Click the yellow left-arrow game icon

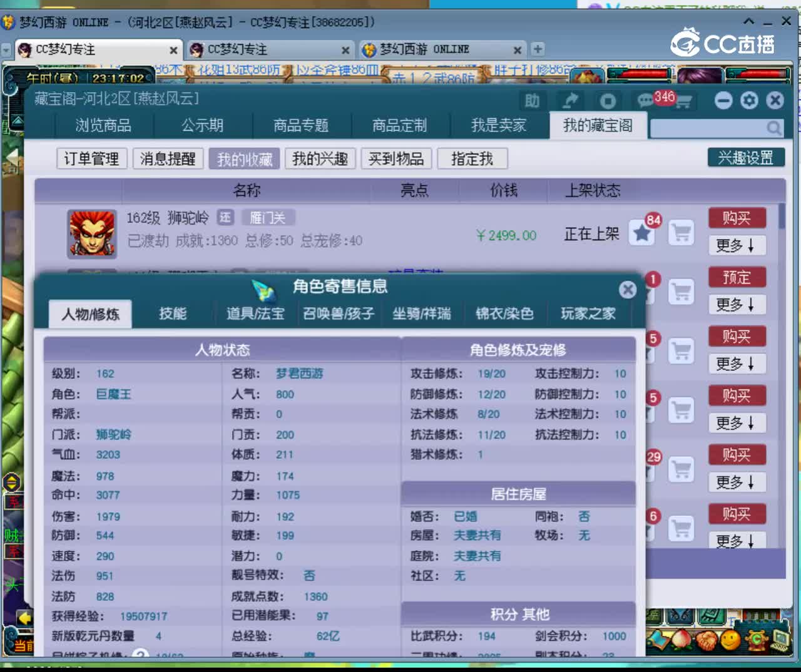click(24, 618)
